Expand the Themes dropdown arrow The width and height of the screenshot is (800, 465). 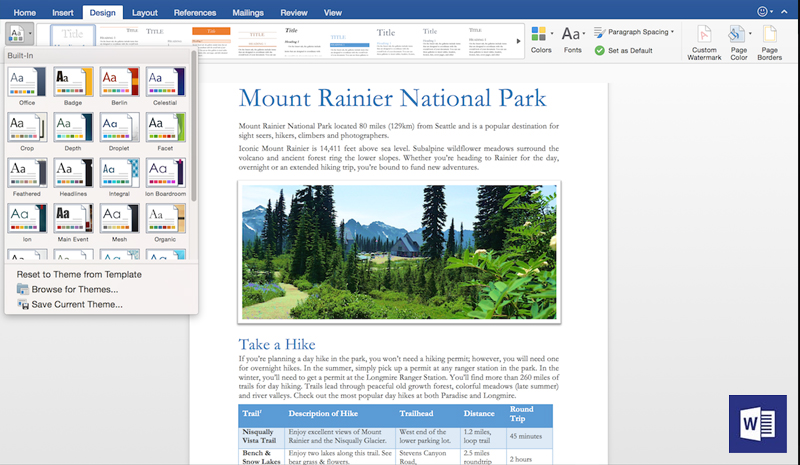pyautogui.click(x=30, y=34)
